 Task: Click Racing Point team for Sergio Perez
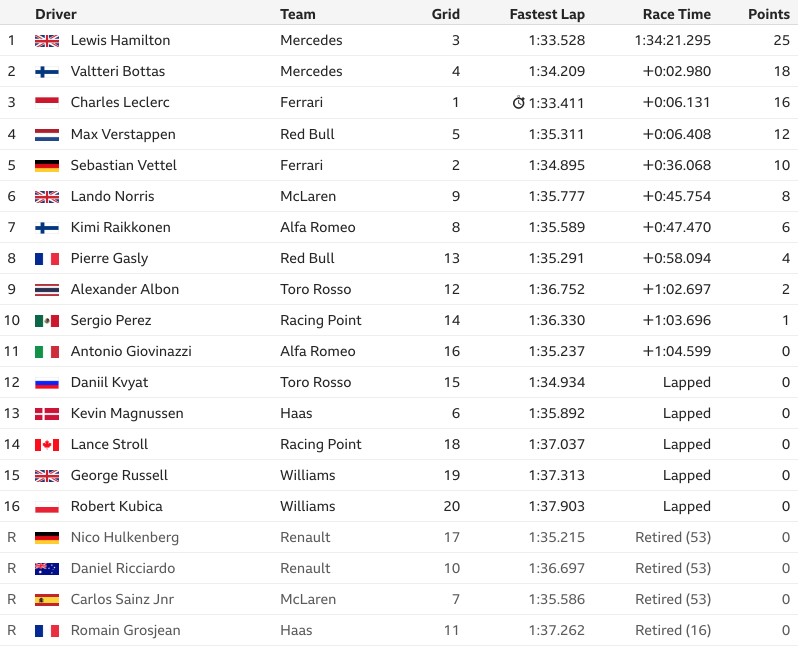(x=321, y=321)
